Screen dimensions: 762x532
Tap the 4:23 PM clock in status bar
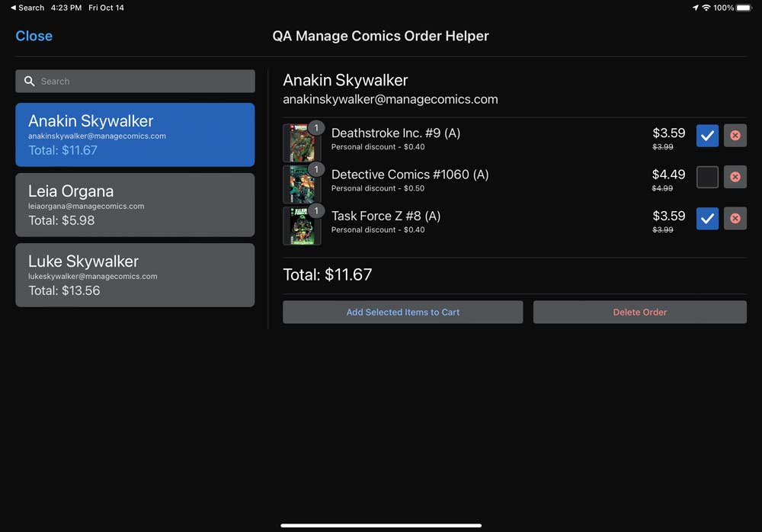coord(66,8)
